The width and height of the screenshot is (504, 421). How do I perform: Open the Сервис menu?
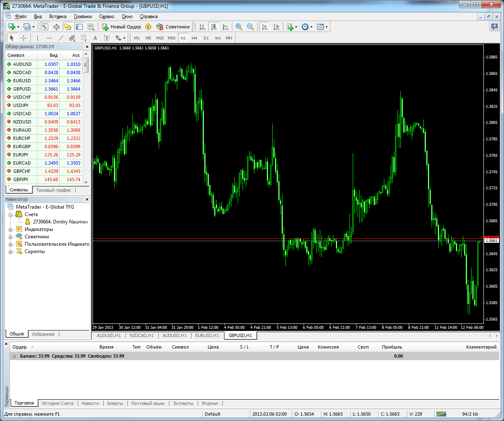tap(107, 16)
